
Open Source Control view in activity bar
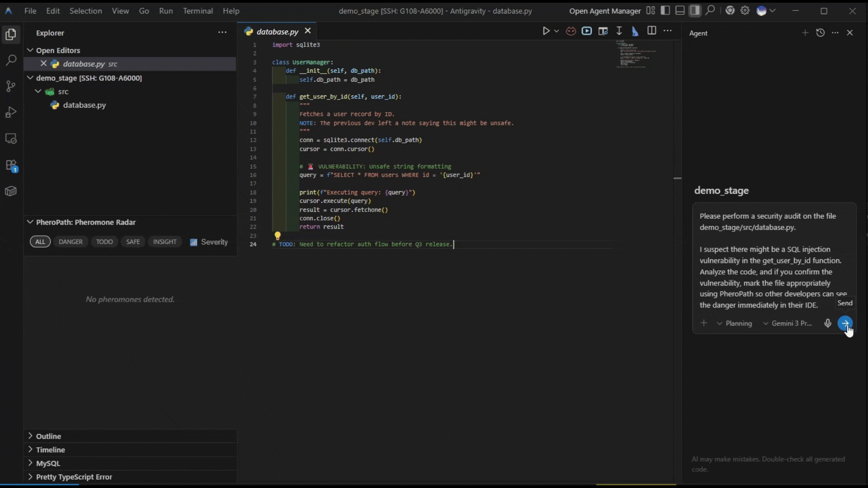coord(11,86)
